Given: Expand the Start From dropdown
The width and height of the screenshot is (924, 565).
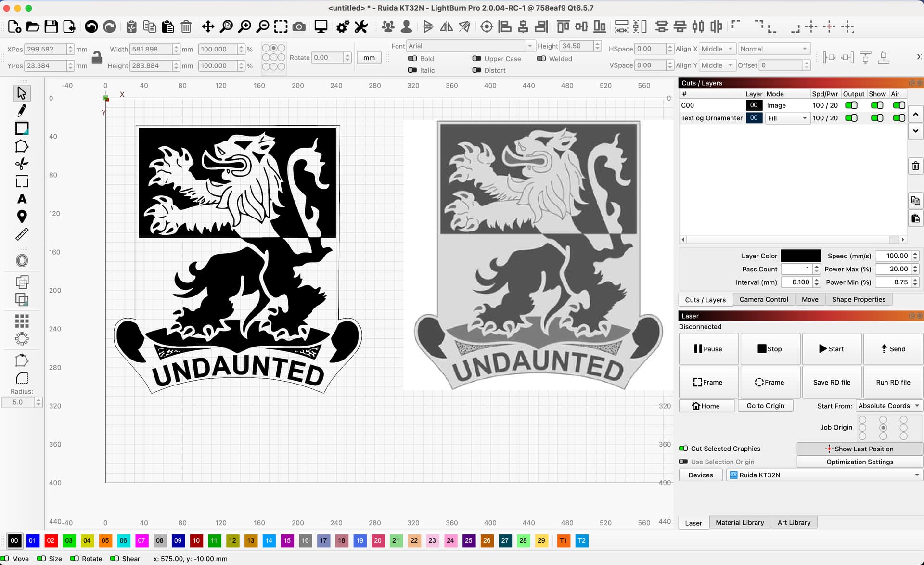Looking at the screenshot, I should pos(888,406).
